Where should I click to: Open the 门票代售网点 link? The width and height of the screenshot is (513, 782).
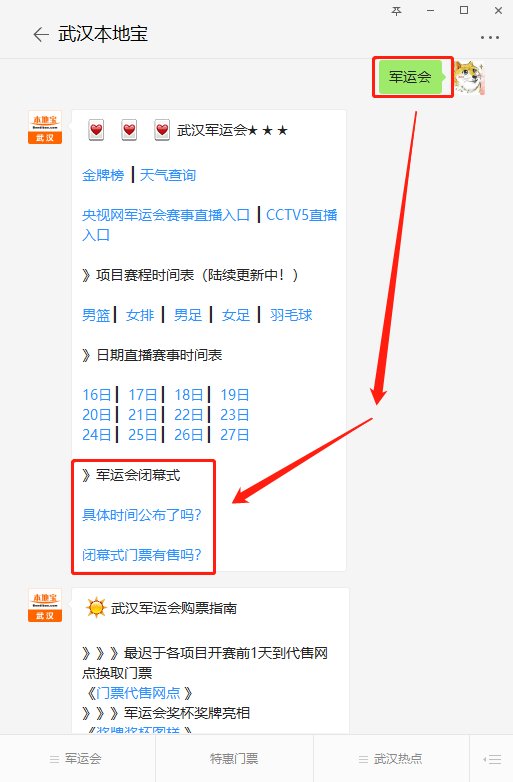139,693
